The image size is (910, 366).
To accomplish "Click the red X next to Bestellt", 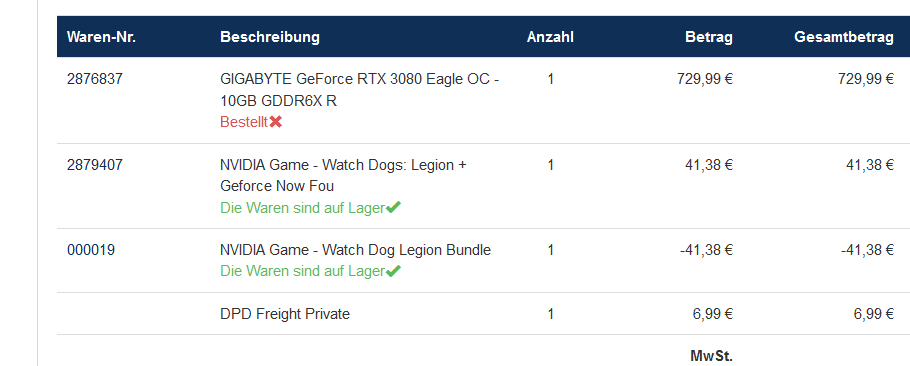I will (276, 122).
